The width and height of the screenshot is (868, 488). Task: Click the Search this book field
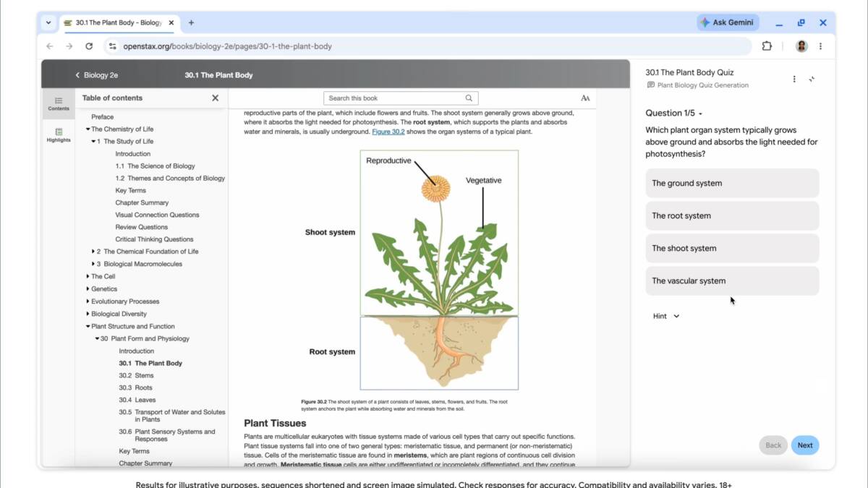click(x=401, y=98)
